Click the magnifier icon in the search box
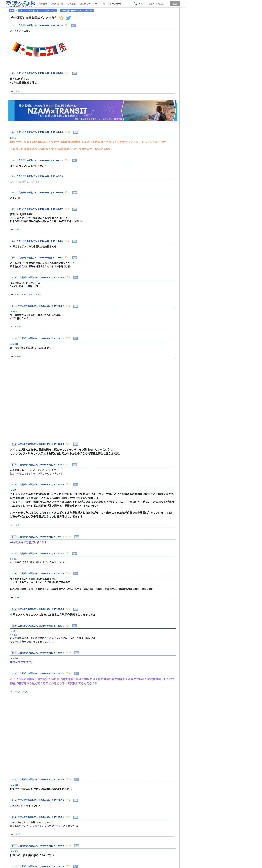This screenshot has height=868, width=262. (x=135, y=4)
